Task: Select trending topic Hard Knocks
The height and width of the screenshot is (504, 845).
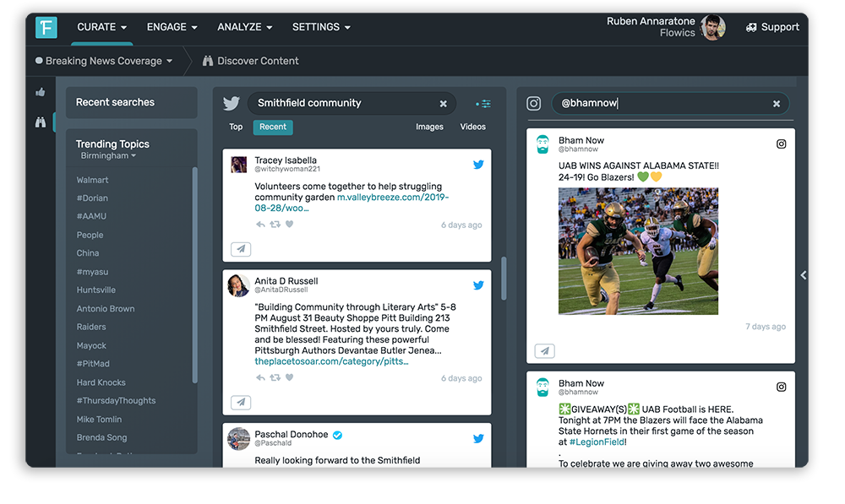Action: (x=101, y=382)
